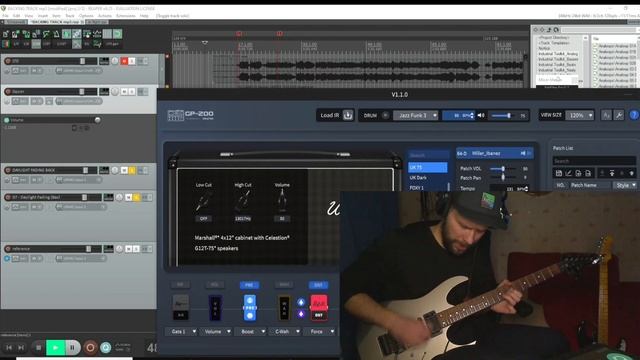This screenshot has width=640, height=360.
Task: Open the blue help question mark icon
Action: pyautogui.click(x=634, y=116)
